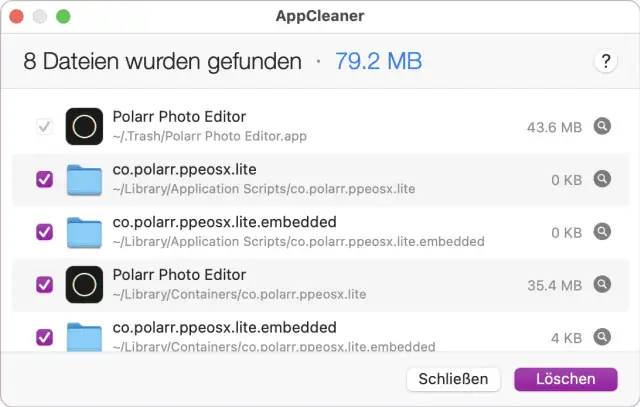The height and width of the screenshot is (407, 640).
Task: Click the Polarr app icon in Trash row
Action: [x=84, y=127]
